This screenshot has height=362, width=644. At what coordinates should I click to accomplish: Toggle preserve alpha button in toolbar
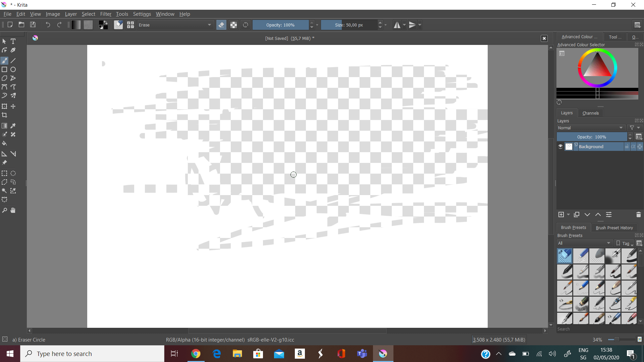coord(233,25)
